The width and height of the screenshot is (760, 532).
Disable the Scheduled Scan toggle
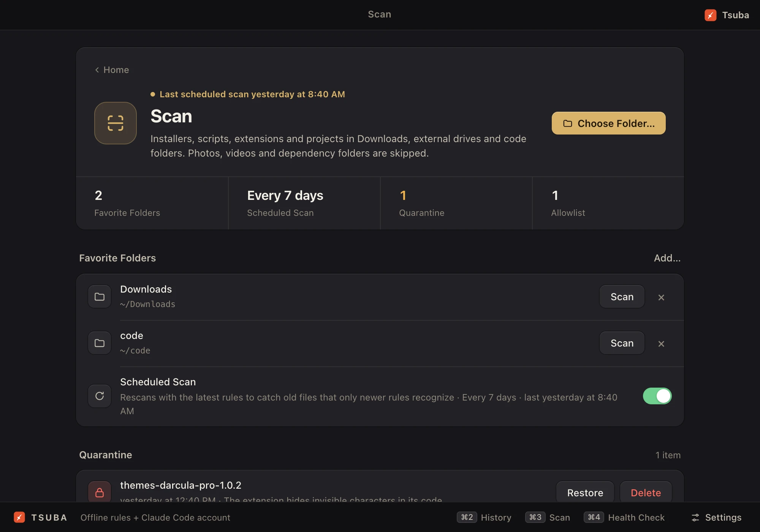point(657,396)
